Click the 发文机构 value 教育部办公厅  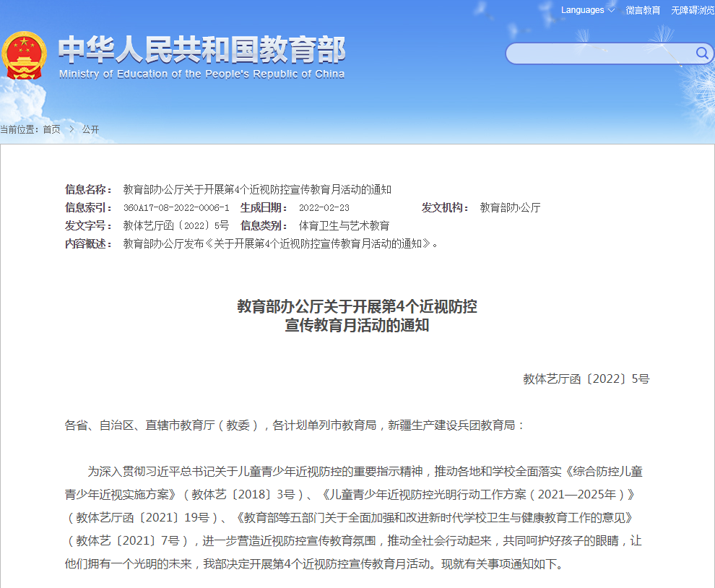click(511, 208)
